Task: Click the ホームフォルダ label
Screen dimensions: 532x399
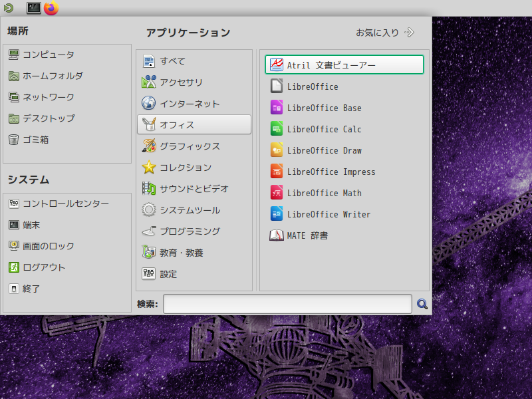Action: [x=53, y=76]
